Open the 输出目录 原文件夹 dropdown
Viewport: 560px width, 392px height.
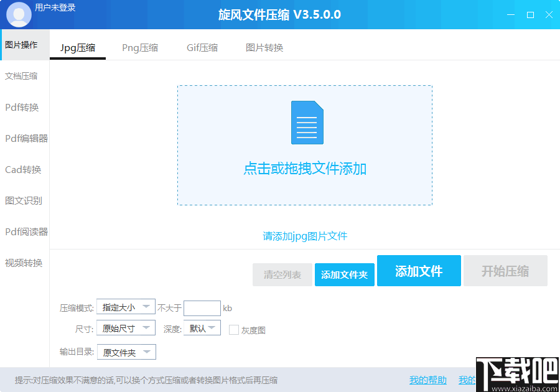126,352
